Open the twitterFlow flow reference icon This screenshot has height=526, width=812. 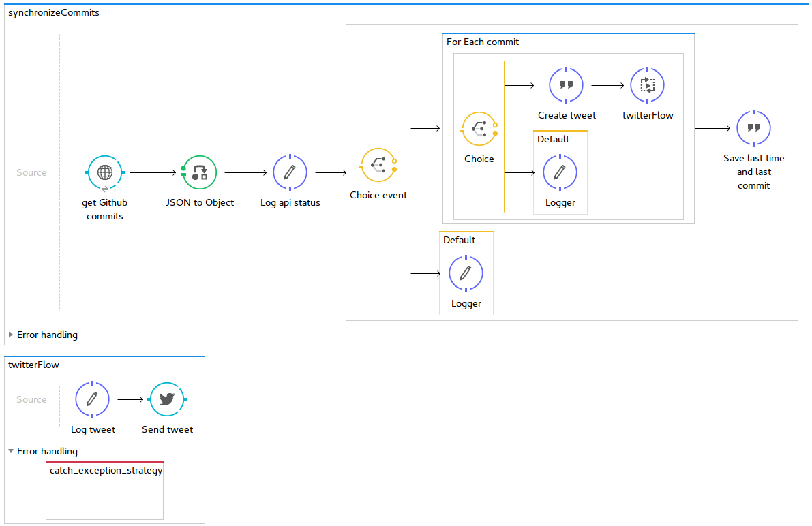(647, 85)
